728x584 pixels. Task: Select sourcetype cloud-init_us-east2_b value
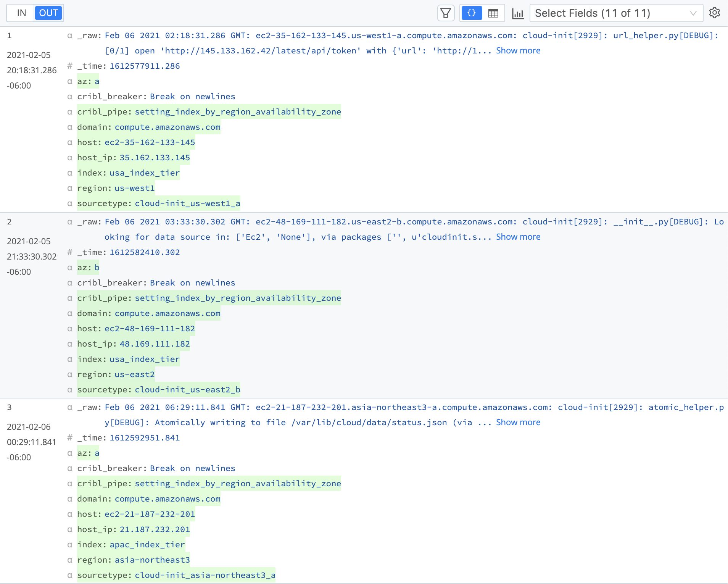(187, 390)
